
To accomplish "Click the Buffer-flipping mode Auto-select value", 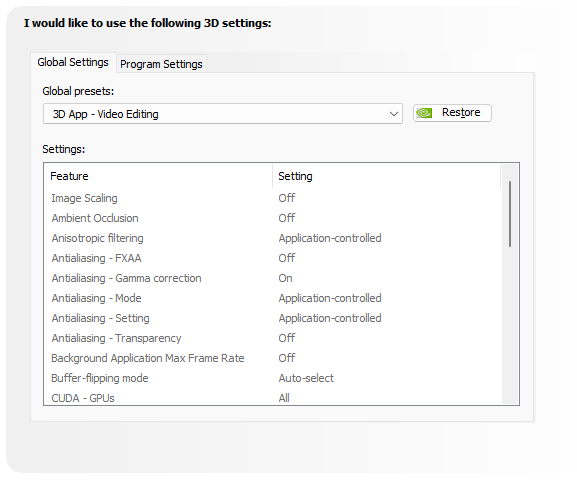I will pos(306,378).
